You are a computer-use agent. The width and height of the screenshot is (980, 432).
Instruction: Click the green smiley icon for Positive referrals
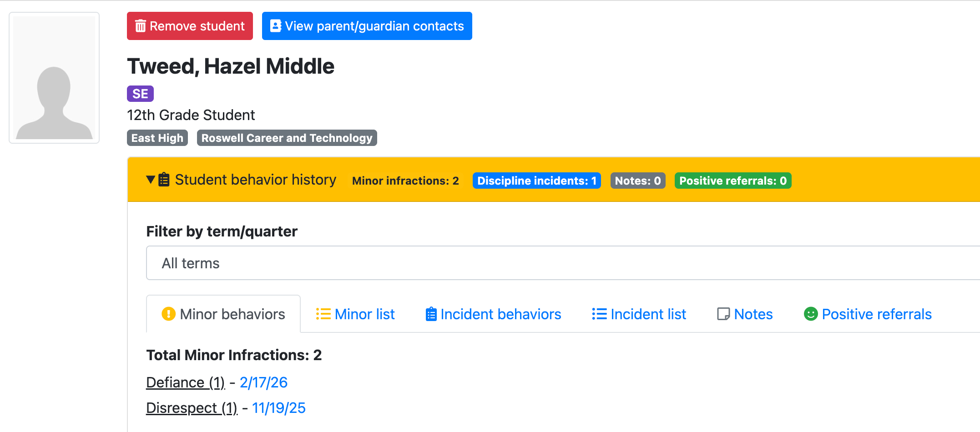tap(811, 314)
